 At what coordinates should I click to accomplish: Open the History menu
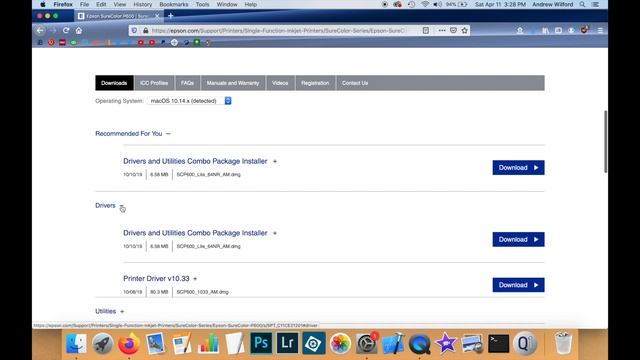pos(142,4)
